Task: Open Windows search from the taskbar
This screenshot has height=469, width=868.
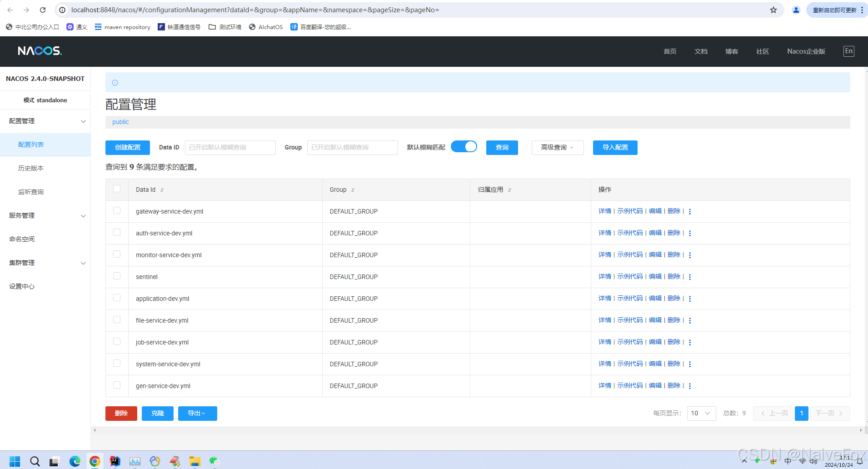Action: [x=35, y=461]
